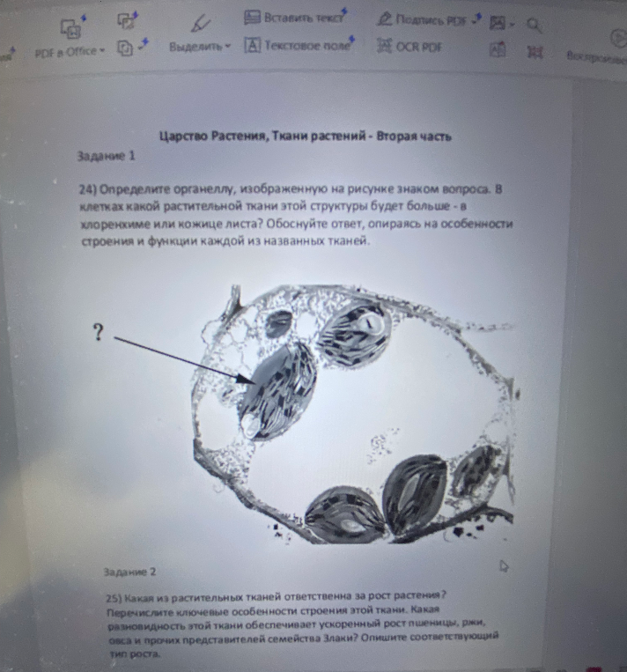Expand the PDF в Office dropdown arrow

coord(102,51)
